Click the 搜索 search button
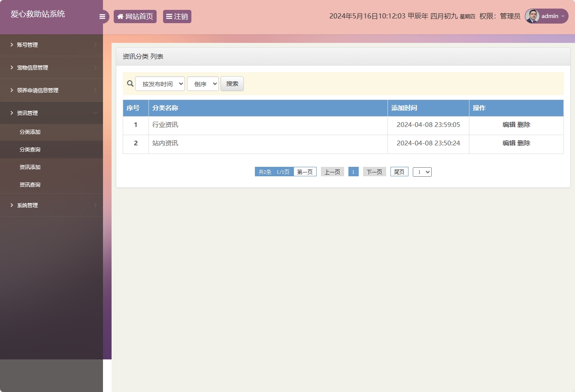This screenshot has height=392, width=575. 232,84
